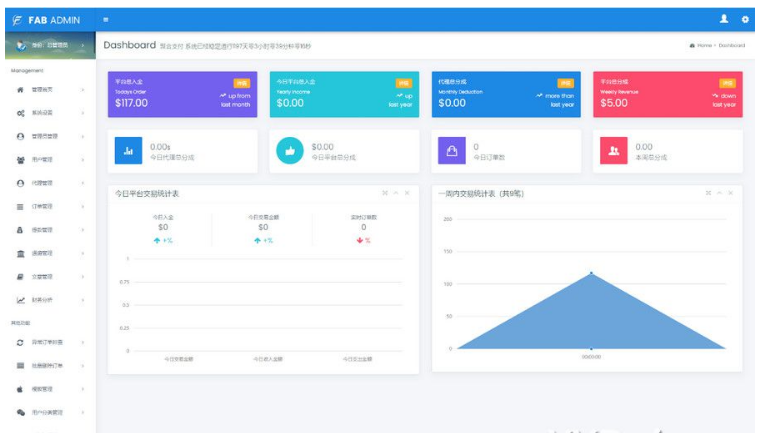Image resolution: width=773 pixels, height=433 pixels.
Task: Expand the bank building icon sidebar item
Action: 21,253
